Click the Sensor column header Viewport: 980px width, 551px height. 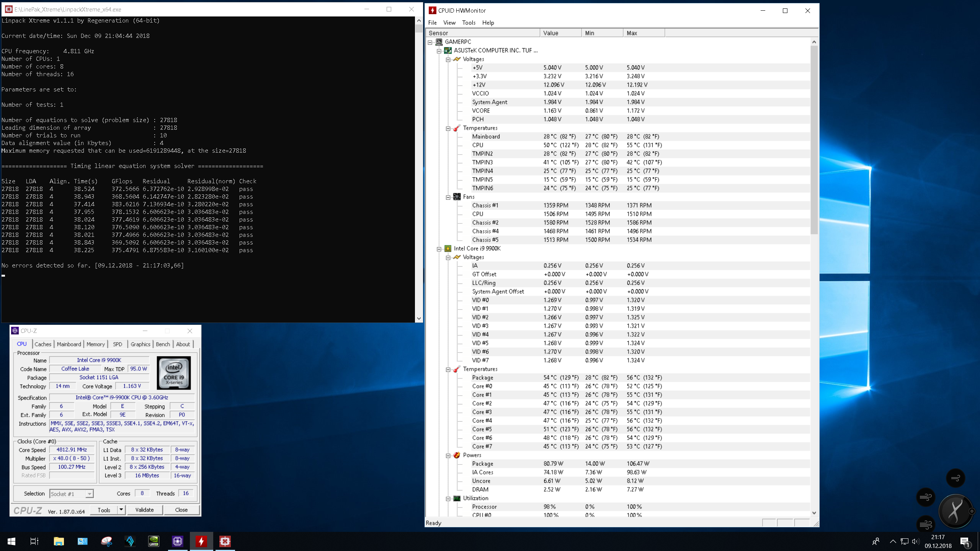(x=483, y=33)
